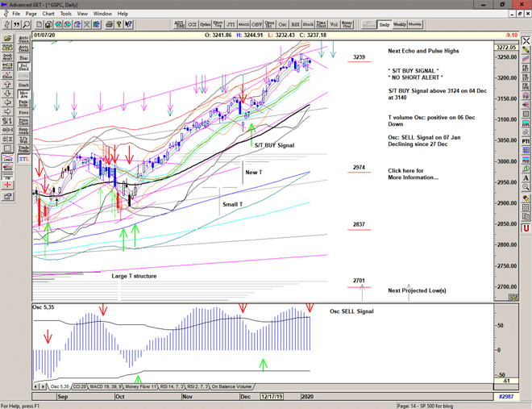The image size is (532, 409).
Task: Click the 2974 price level label
Action: tap(360, 168)
